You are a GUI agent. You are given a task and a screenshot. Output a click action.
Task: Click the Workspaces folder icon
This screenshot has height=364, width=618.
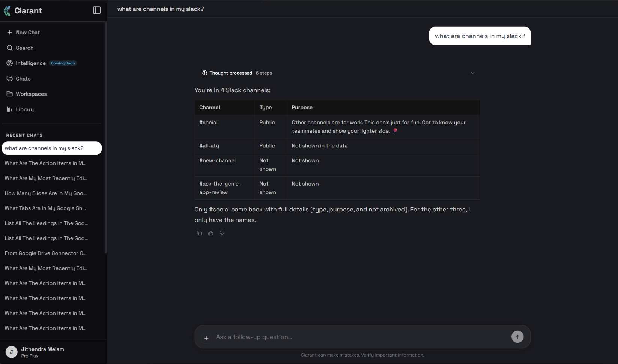click(x=10, y=94)
